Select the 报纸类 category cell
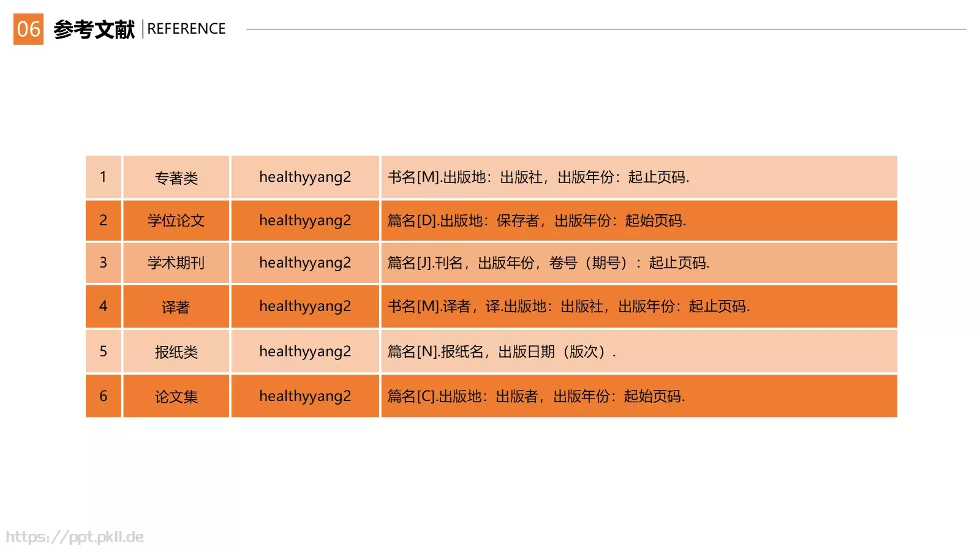 pos(176,351)
